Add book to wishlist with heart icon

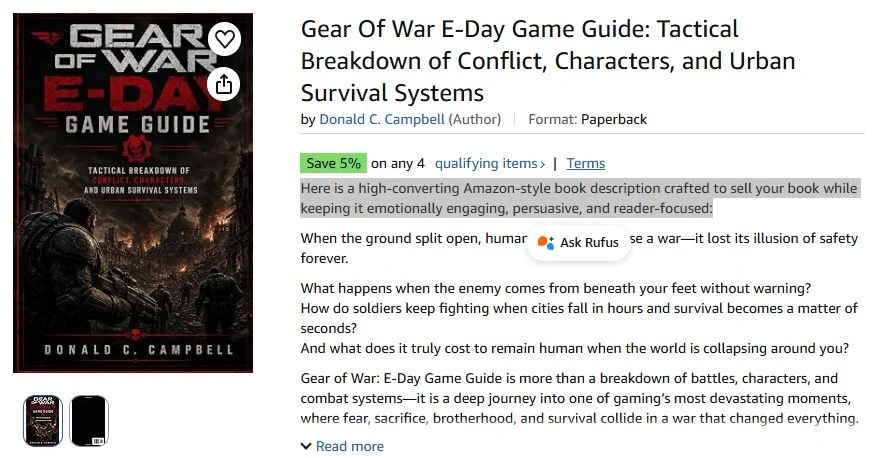tap(224, 39)
